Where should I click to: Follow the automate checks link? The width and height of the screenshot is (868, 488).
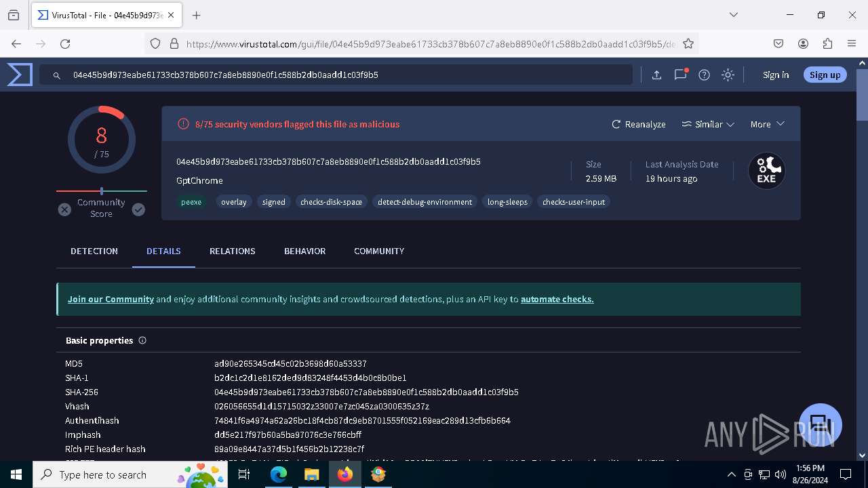(557, 299)
